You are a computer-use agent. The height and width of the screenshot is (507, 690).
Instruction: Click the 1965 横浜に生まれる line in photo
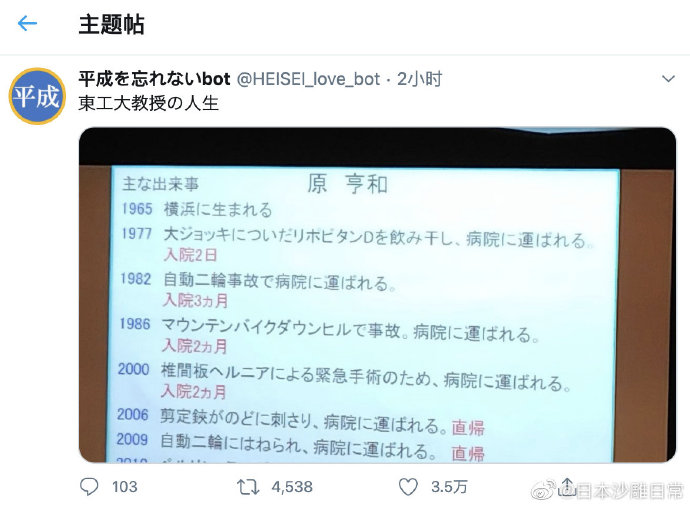coord(197,209)
